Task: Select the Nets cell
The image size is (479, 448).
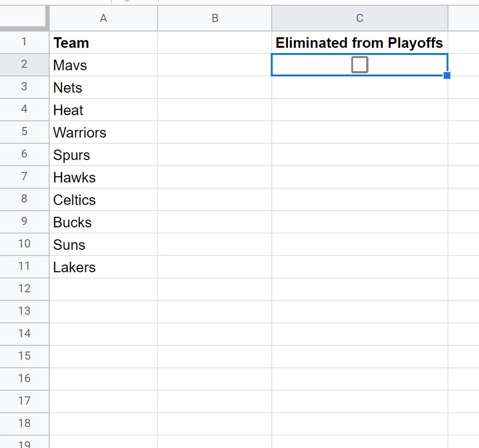Action: coord(103,87)
